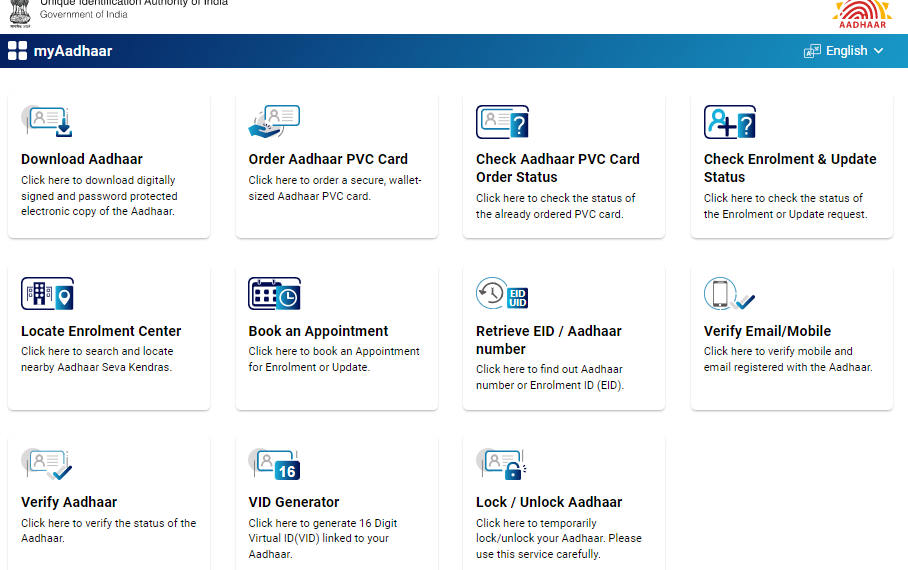The height and width of the screenshot is (570, 908).
Task: Click 'temporarily lock/unlock your Aadhaar' text
Action: [x=559, y=539]
